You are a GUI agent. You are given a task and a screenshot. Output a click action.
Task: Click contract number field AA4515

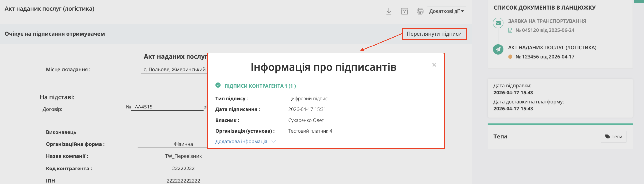[167, 107]
